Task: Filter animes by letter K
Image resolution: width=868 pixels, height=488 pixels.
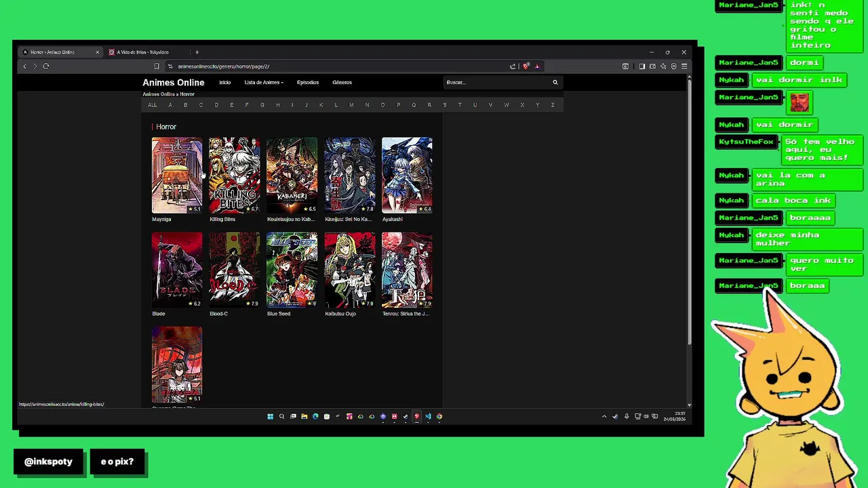Action: [x=321, y=105]
